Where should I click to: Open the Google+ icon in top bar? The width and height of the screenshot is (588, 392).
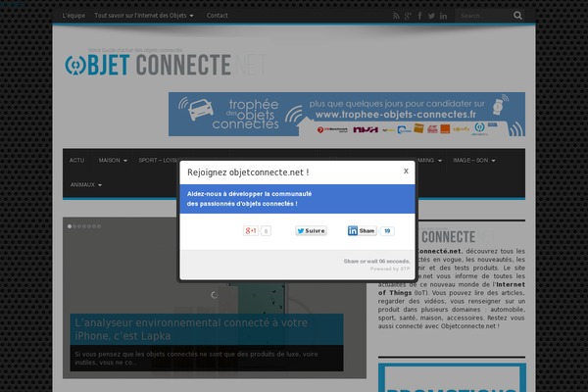[x=408, y=16]
